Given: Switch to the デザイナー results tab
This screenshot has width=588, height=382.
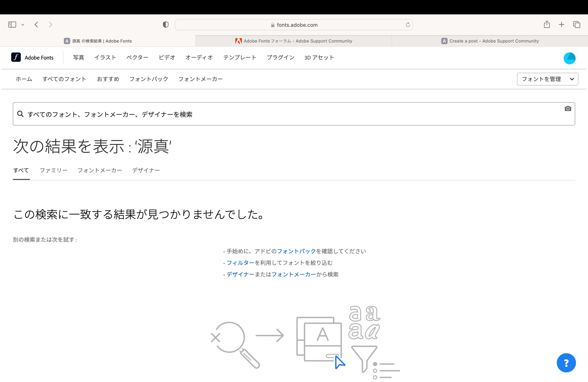Looking at the screenshot, I should point(146,170).
